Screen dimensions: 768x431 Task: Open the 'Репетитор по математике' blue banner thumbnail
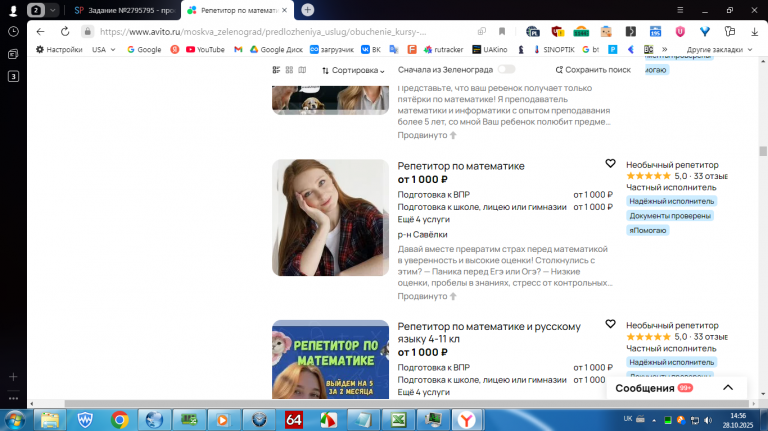tap(331, 359)
